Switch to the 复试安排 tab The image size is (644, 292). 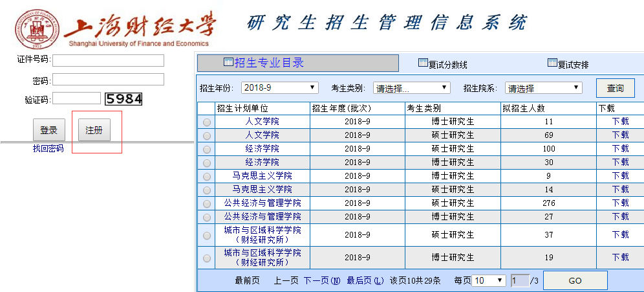573,65
